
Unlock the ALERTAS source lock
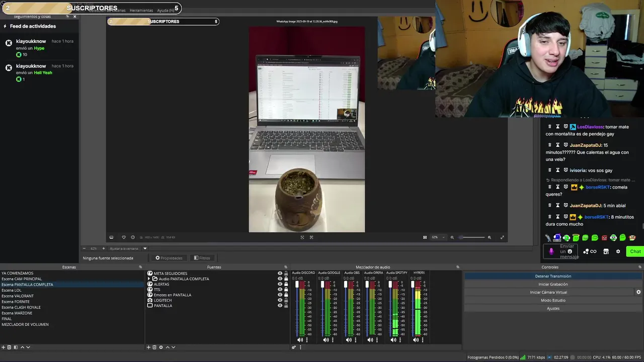286,284
